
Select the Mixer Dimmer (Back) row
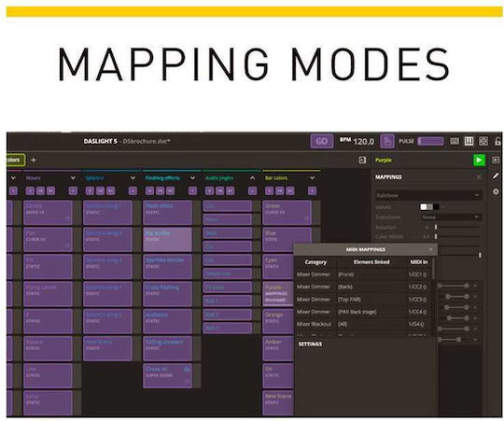363,287
